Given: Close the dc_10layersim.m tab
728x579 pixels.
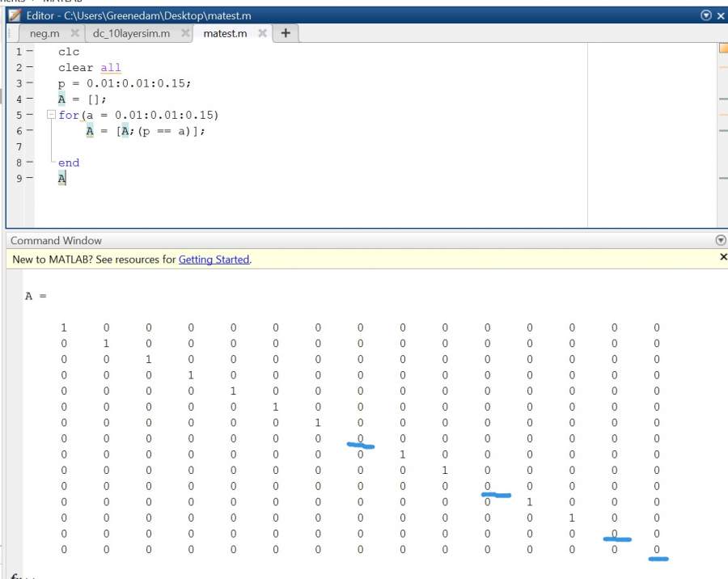Looking at the screenshot, I should [x=185, y=33].
